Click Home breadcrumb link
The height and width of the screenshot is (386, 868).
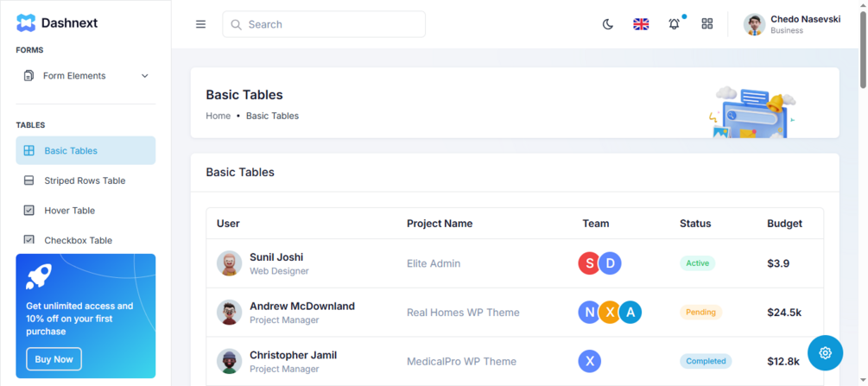[218, 116]
